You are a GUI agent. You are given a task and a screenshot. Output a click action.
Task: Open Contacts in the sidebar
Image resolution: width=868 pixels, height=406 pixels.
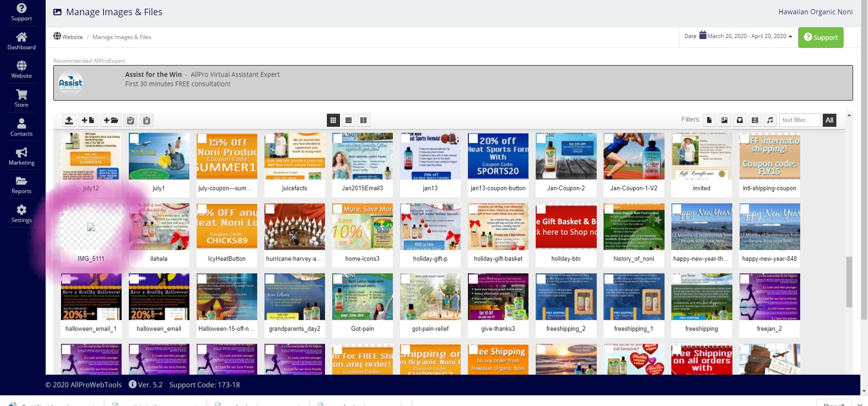pos(22,128)
